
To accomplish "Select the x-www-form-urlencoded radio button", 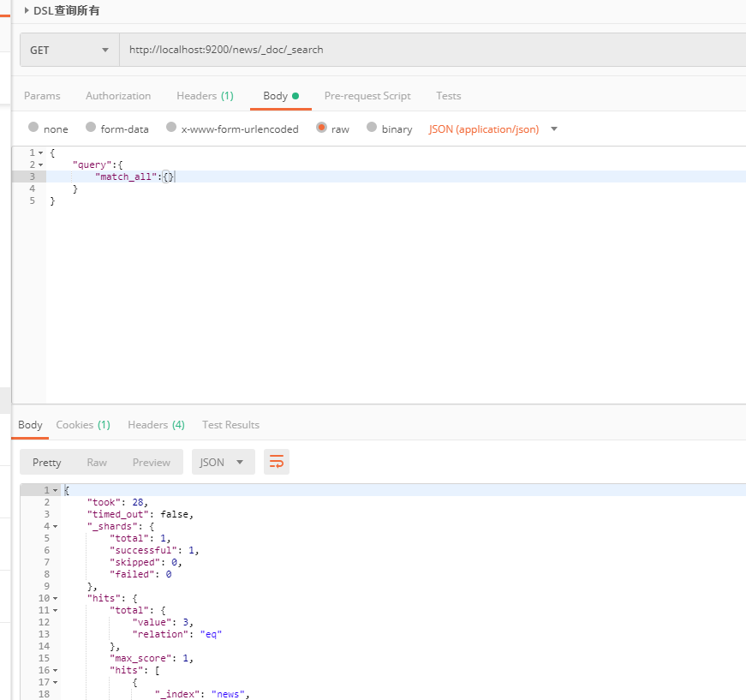I will point(171,127).
